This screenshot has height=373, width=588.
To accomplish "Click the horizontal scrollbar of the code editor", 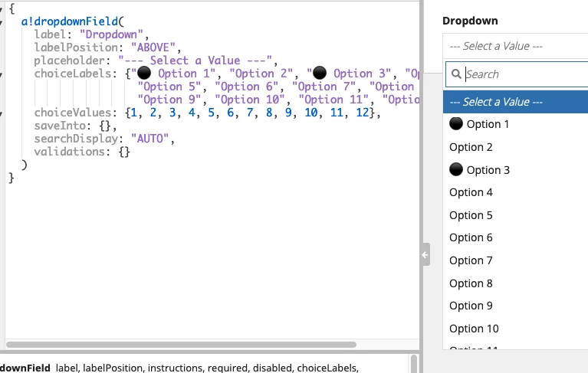I will pyautogui.click(x=181, y=345).
